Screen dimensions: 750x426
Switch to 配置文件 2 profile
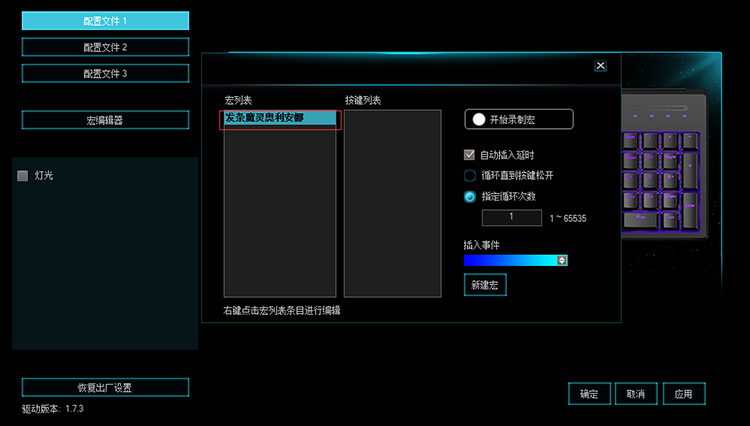coord(105,47)
